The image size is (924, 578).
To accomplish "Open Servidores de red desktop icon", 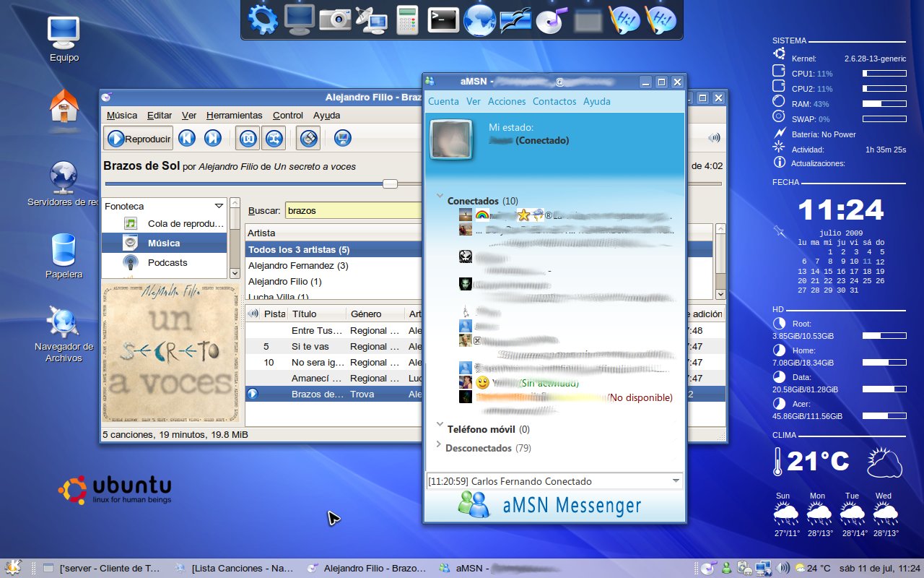I will pos(64,177).
